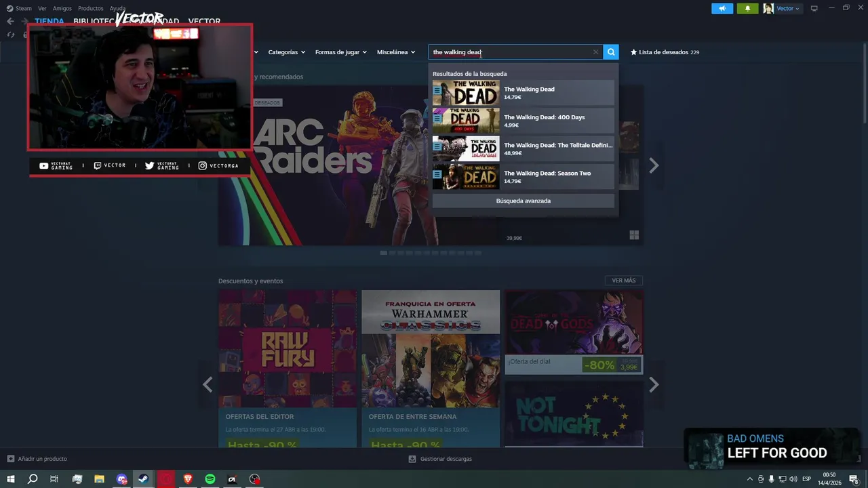Click Añadir un producto
Screen dimensions: 868x488
pos(37,459)
